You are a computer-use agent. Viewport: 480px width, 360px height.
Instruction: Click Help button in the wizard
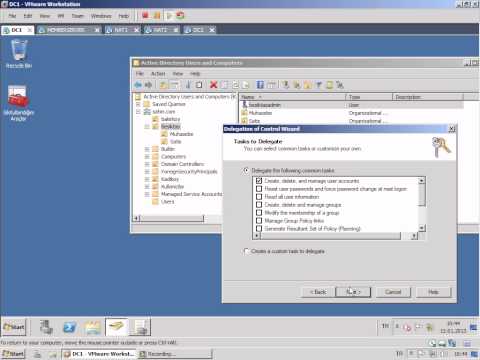[x=433, y=292]
